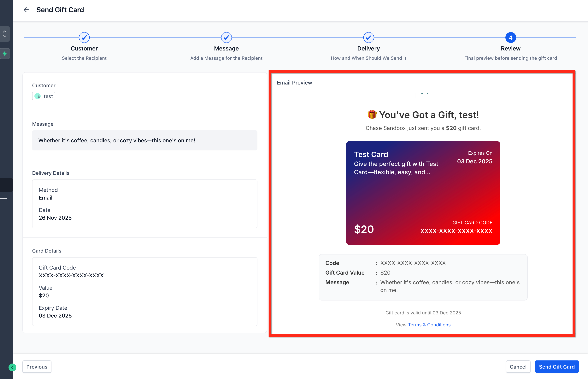Open the Delivery step label
Image resolution: width=588 pixels, height=379 pixels.
pyautogui.click(x=368, y=49)
